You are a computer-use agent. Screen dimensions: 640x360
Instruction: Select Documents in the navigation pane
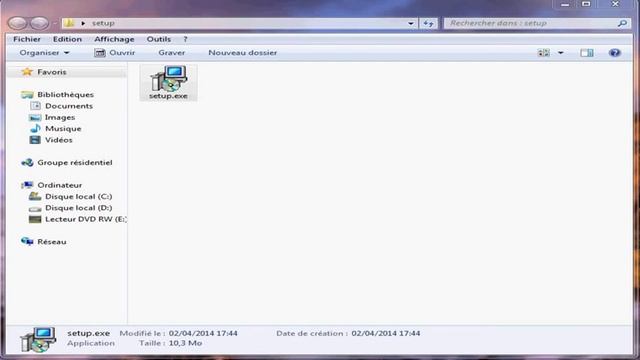pos(69,106)
